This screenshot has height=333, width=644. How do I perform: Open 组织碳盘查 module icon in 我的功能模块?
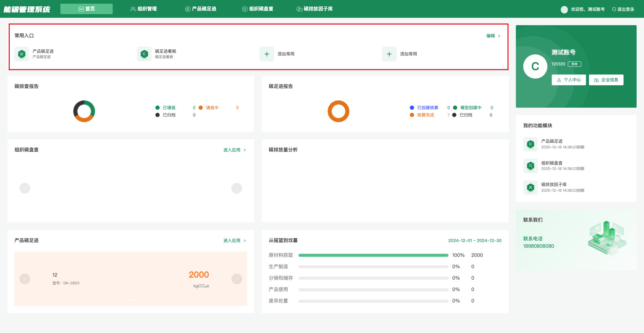coord(530,166)
